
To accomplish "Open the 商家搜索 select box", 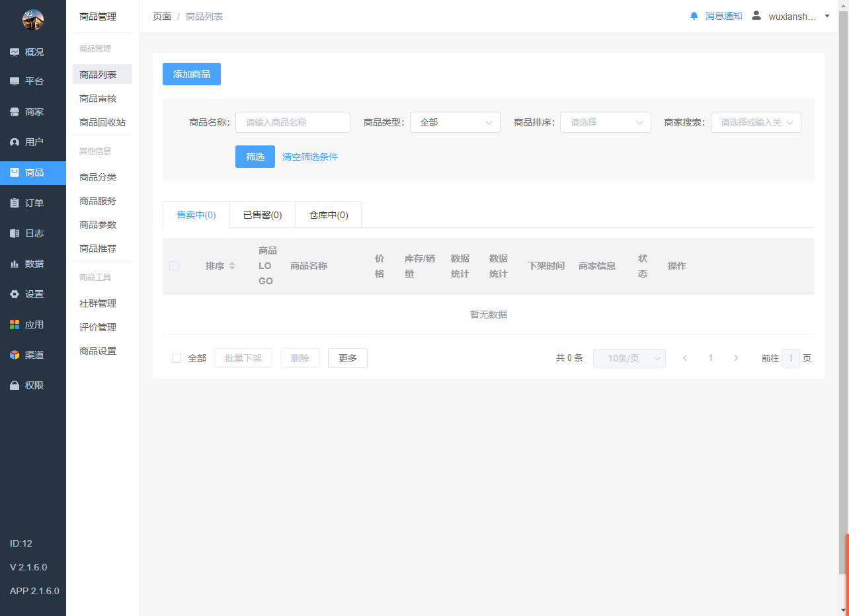I will click(x=755, y=122).
